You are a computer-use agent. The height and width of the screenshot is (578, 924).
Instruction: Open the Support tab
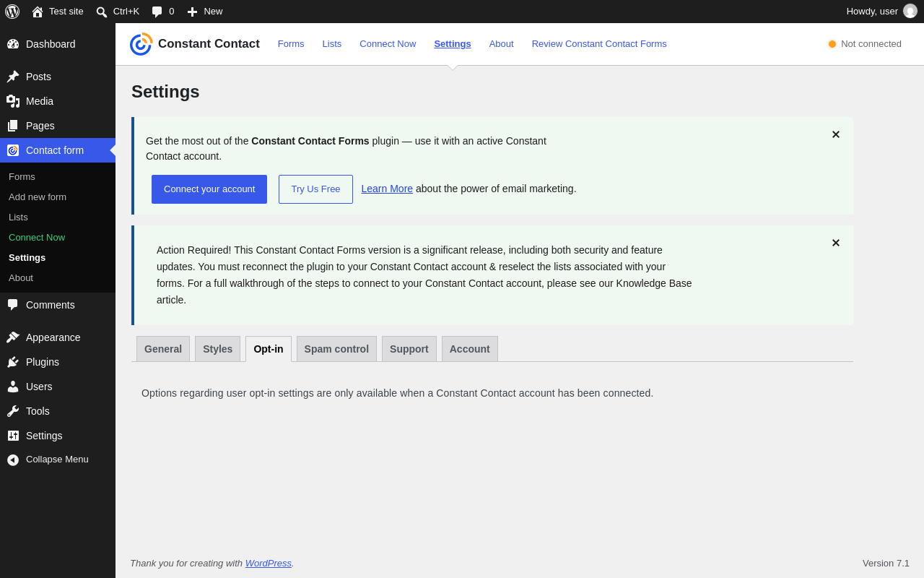409,349
